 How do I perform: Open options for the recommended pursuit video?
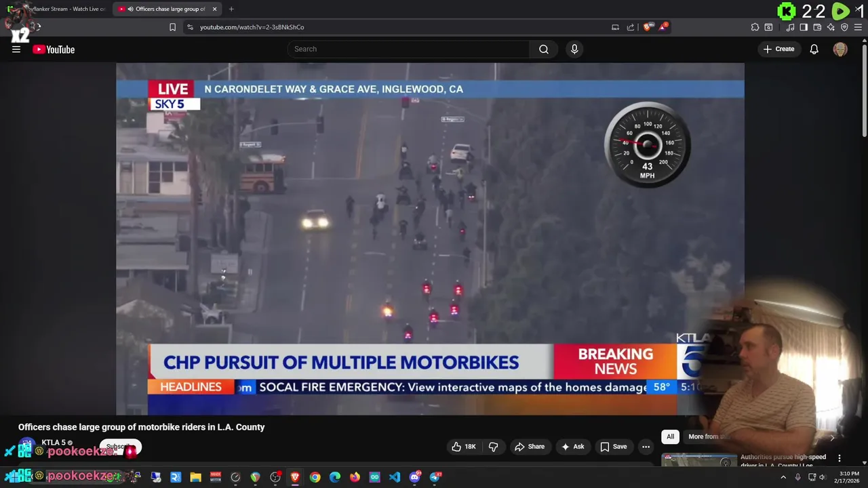pyautogui.click(x=840, y=458)
